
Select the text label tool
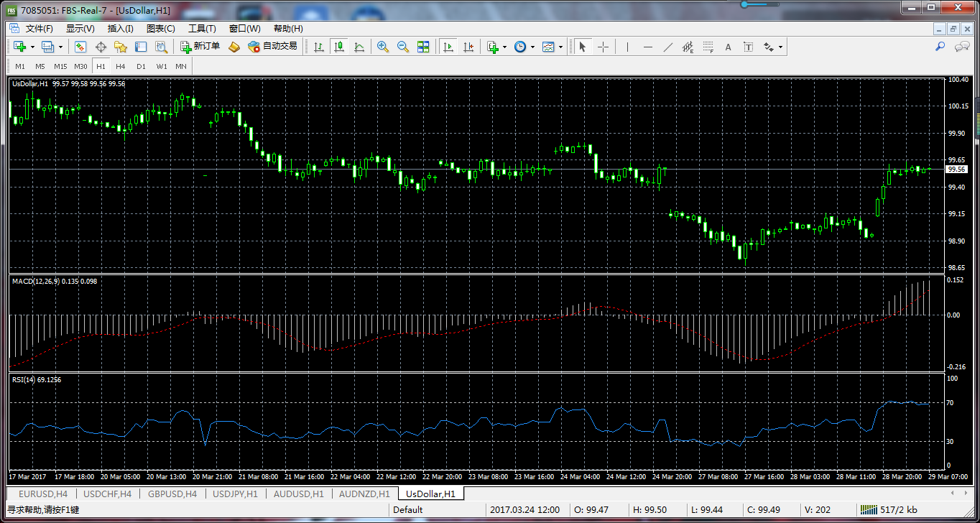(748, 47)
